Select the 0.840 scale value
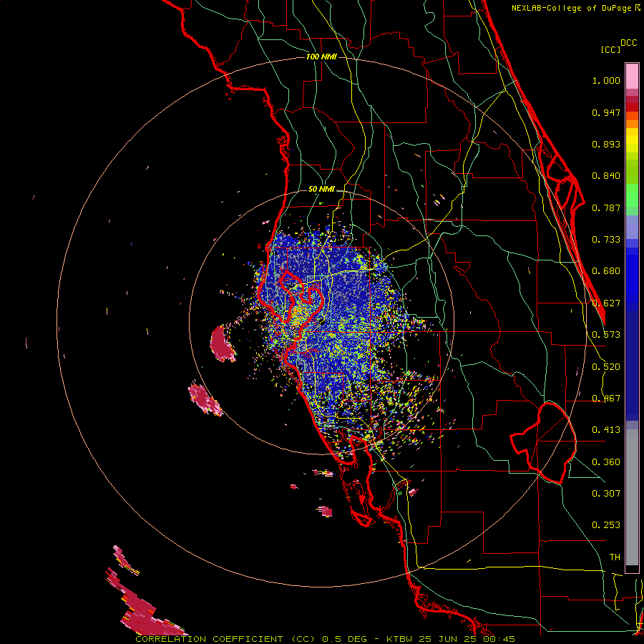Viewport: 644px width, 644px height. tap(606, 176)
